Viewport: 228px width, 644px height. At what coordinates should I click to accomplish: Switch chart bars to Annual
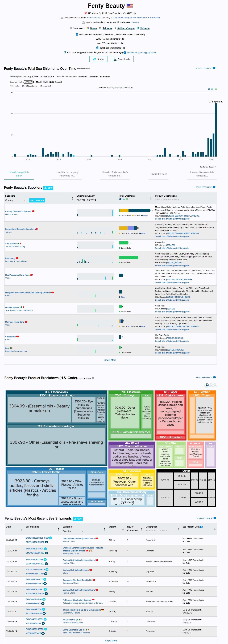58,82
